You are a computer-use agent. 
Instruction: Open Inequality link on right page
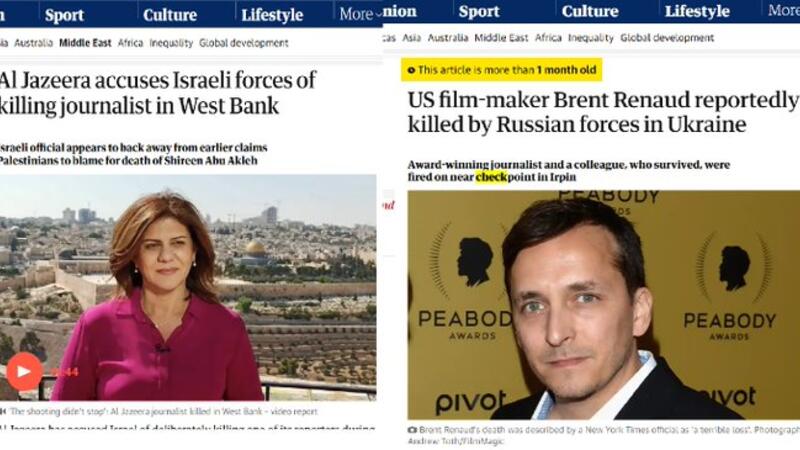[591, 38]
